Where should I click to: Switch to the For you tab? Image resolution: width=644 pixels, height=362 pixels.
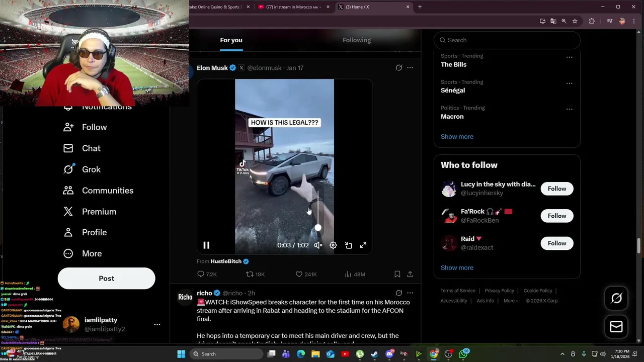pyautogui.click(x=231, y=40)
